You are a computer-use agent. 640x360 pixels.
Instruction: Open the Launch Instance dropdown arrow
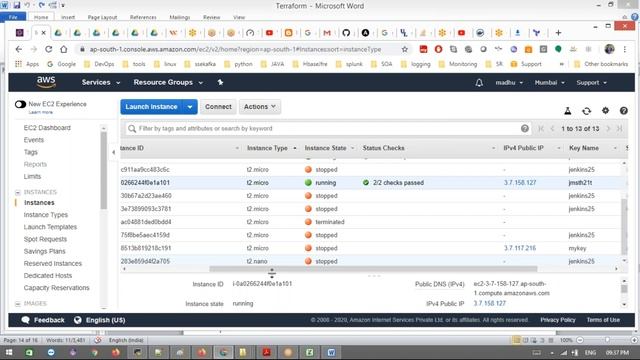[190, 107]
